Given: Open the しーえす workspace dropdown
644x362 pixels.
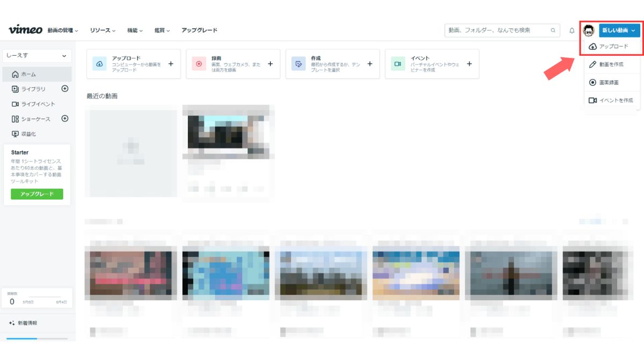Looking at the screenshot, I should [37, 55].
